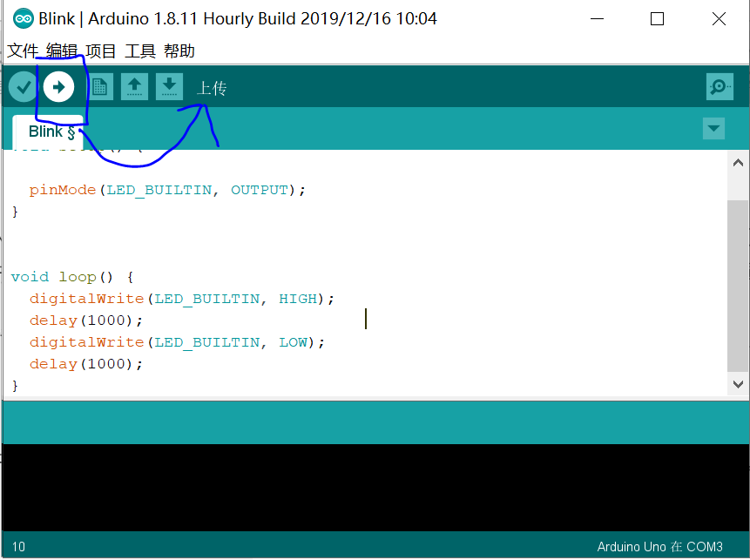The width and height of the screenshot is (750, 560).
Task: Click the editor scrollbar down arrow
Action: (x=738, y=384)
